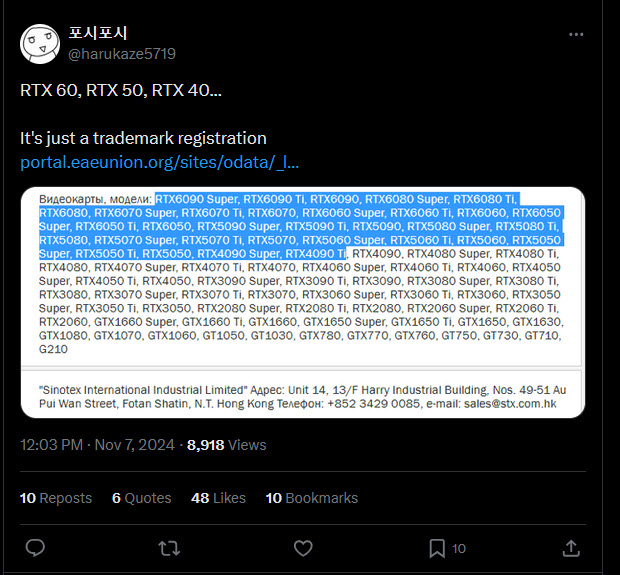
Task: Click the Sinotex International address text
Action: click(302, 397)
